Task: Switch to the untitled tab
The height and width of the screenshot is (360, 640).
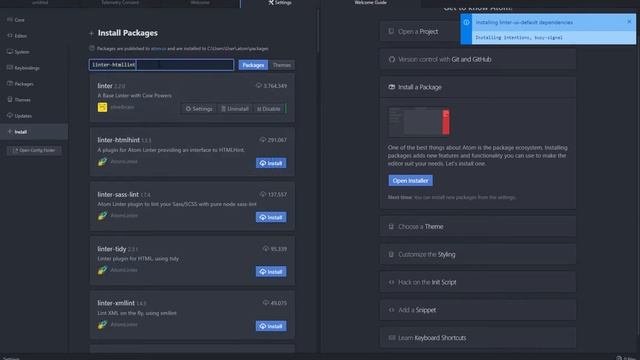Action: pyautogui.click(x=40, y=3)
